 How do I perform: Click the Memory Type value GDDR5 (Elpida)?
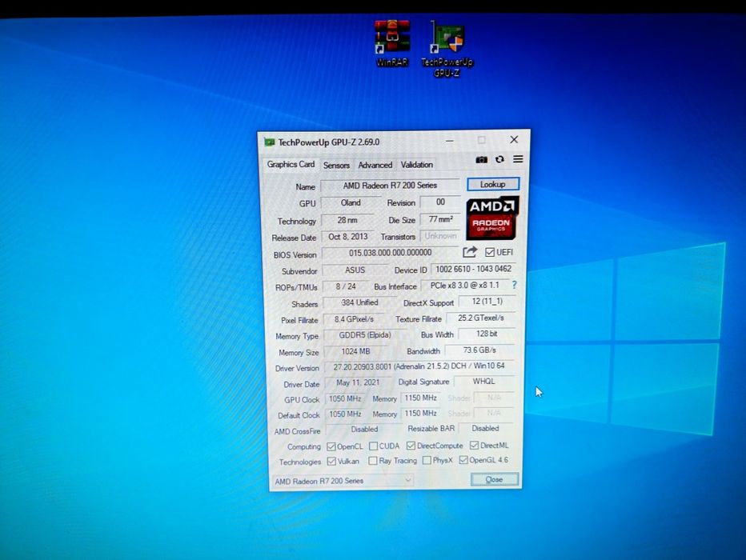[365, 335]
